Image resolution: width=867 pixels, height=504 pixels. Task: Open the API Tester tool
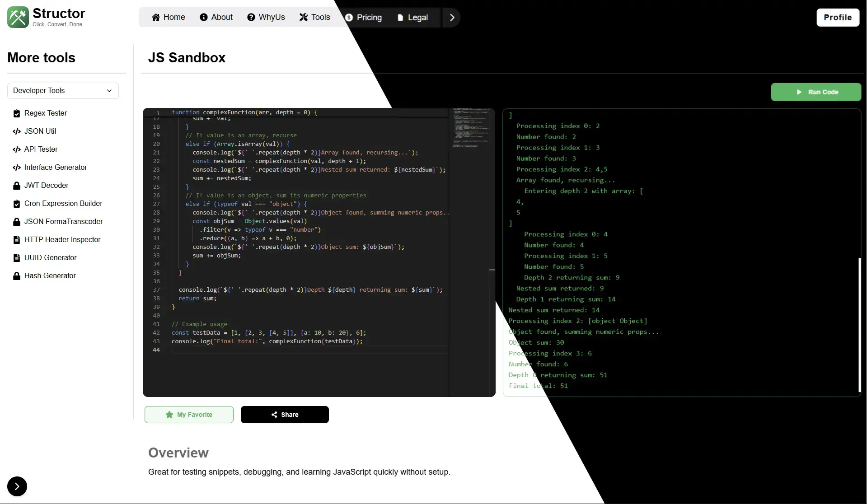(x=41, y=149)
